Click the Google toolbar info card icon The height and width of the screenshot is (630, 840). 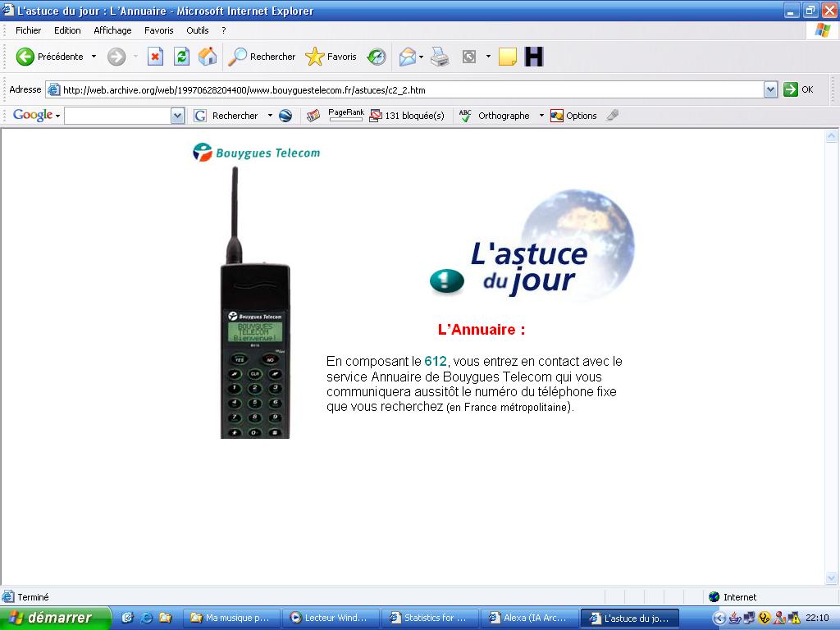313,116
